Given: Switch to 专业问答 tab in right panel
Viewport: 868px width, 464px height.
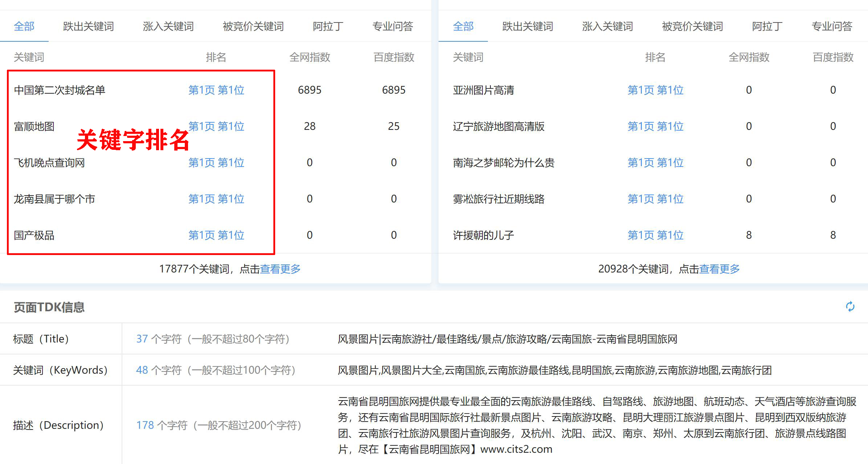Looking at the screenshot, I should [x=832, y=26].
